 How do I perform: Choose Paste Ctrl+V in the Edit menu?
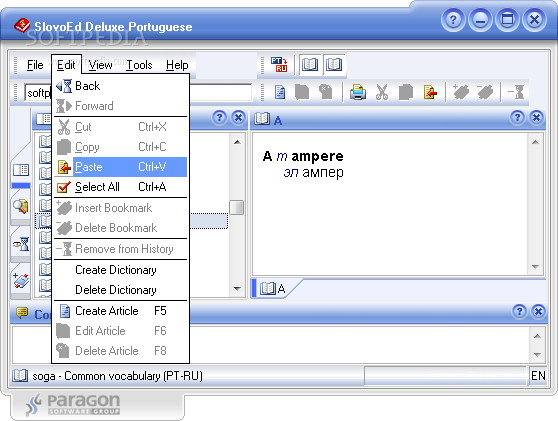click(x=120, y=167)
